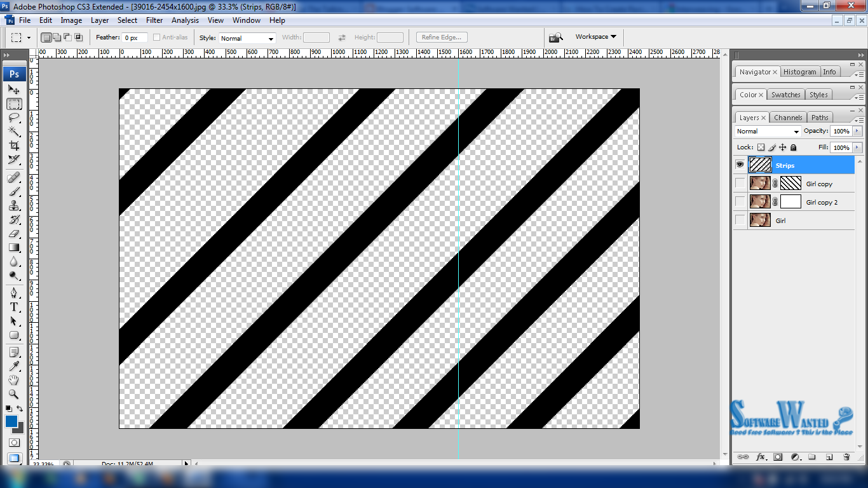This screenshot has height=488, width=868.
Task: Select the Zoom tool
Action: point(14,395)
